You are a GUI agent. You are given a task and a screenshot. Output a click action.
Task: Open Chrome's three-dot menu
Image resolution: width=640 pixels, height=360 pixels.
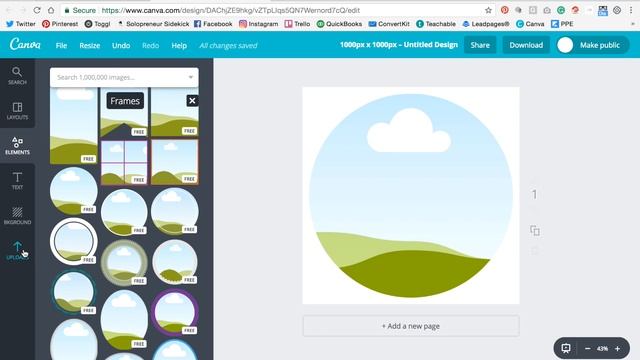[x=631, y=10]
